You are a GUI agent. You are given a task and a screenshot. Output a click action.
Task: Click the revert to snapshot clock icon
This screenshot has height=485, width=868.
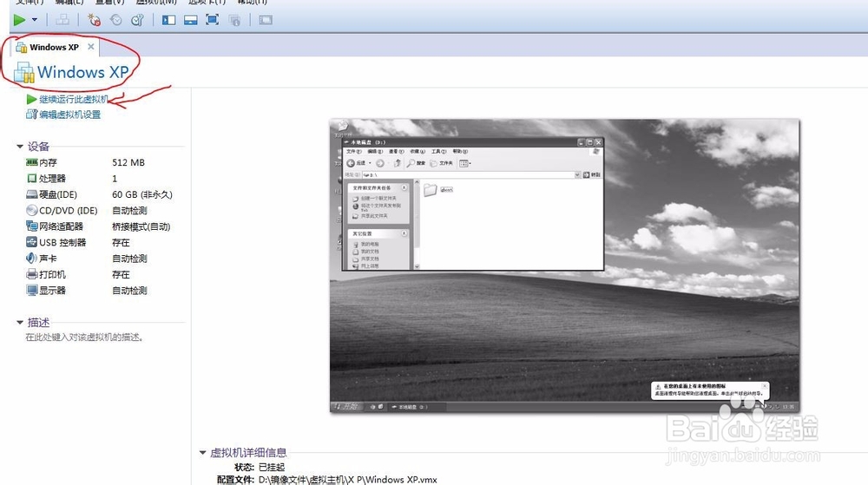point(115,20)
